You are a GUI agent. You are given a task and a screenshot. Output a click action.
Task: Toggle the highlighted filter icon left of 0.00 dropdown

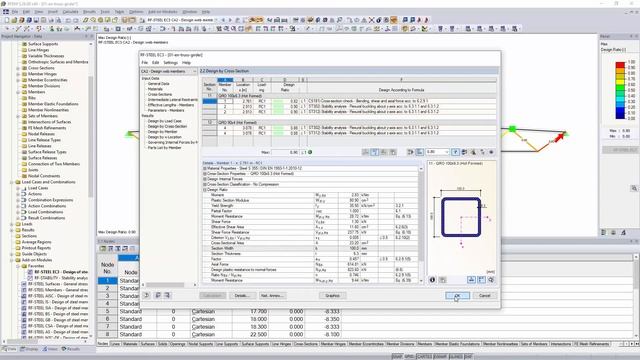419,152
